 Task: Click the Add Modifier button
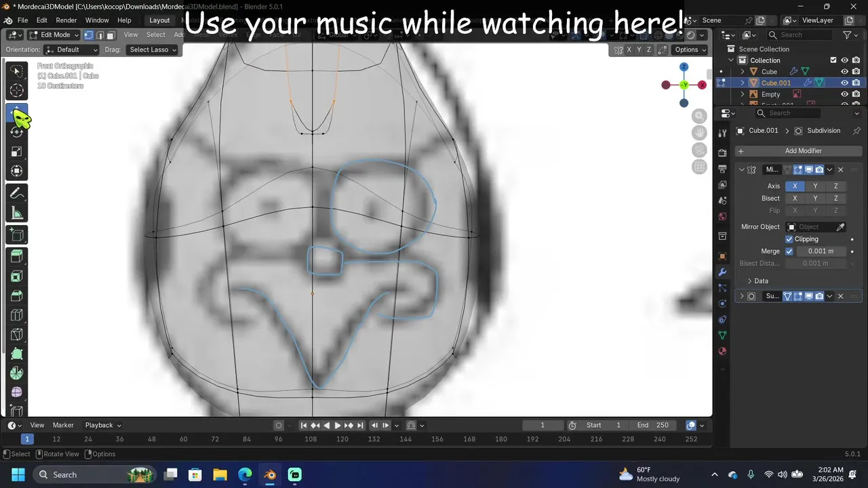tap(799, 151)
